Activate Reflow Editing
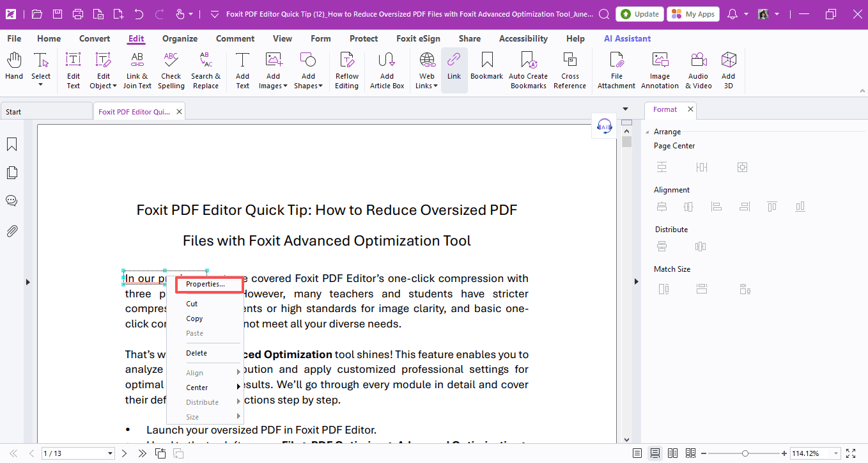Viewport: 868px width, 463px height. [346, 70]
